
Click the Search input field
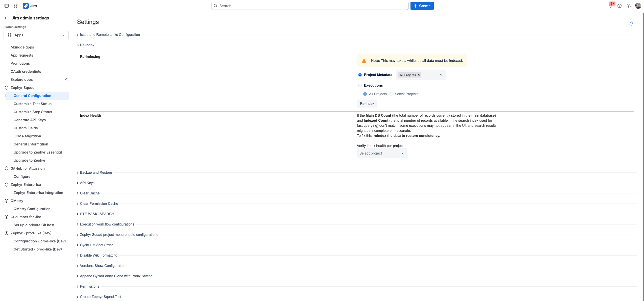(310, 6)
